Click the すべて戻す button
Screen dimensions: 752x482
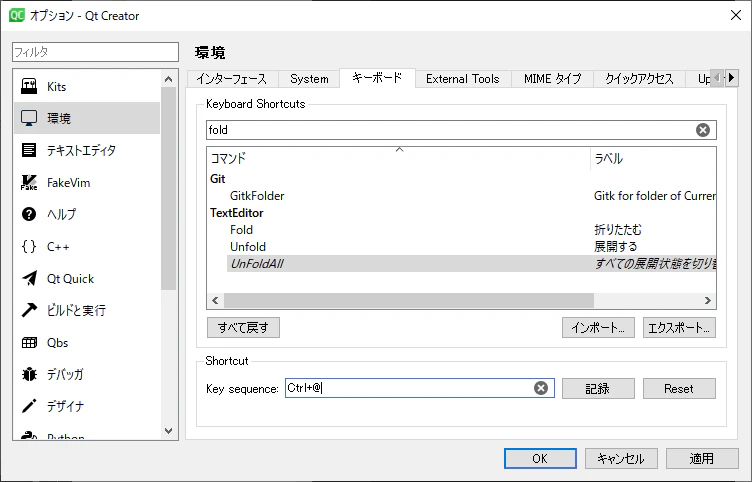point(243,328)
